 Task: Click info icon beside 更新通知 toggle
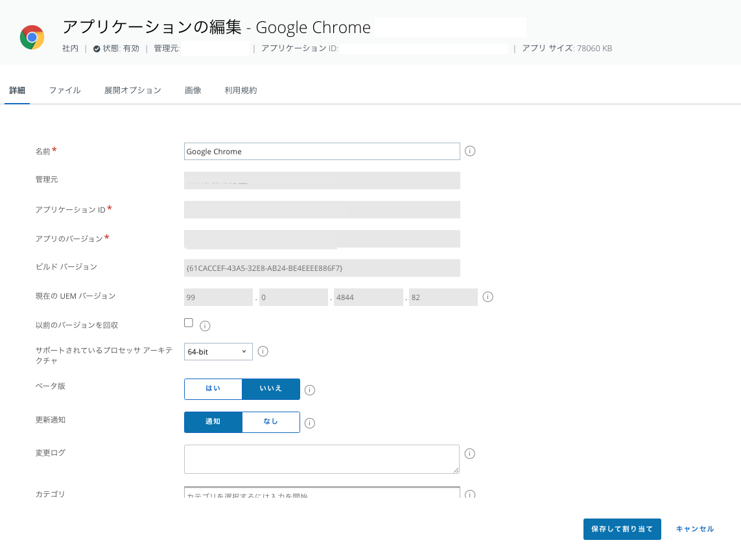(x=309, y=423)
